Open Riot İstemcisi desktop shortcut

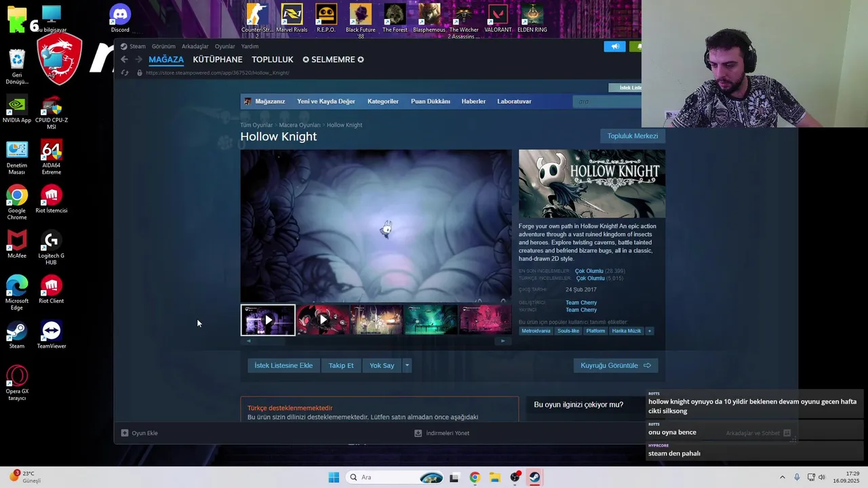(52, 200)
